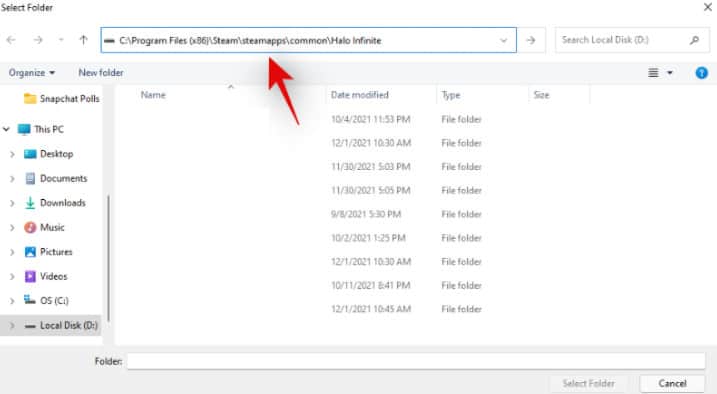Select the row dated 10/4/2021 11:53 PM
717x394 pixels.
coord(352,119)
